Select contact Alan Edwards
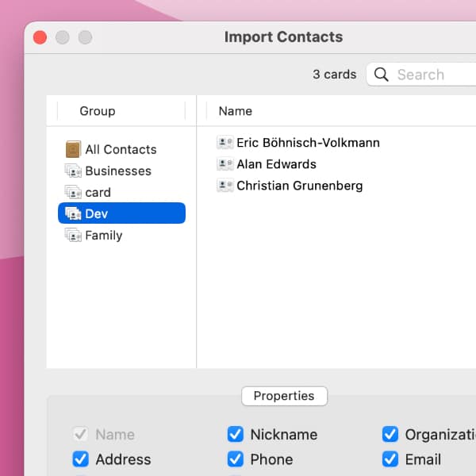 tap(277, 164)
